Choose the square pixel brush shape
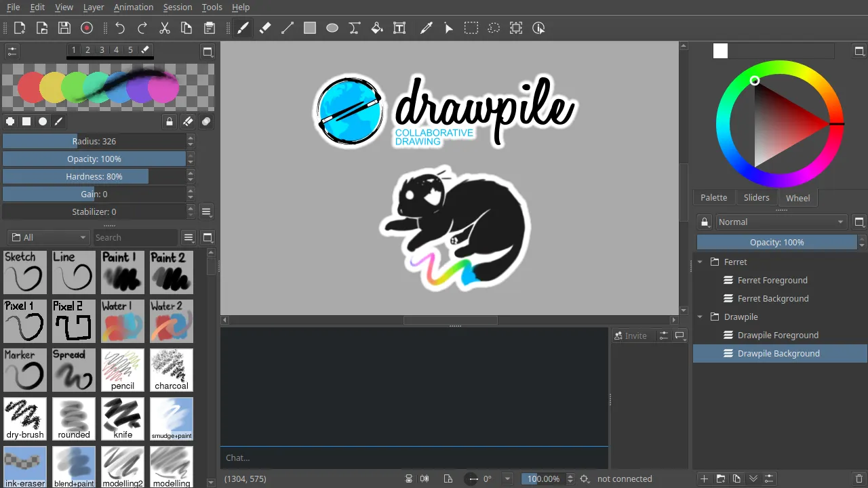The height and width of the screenshot is (488, 868). pyautogui.click(x=26, y=121)
